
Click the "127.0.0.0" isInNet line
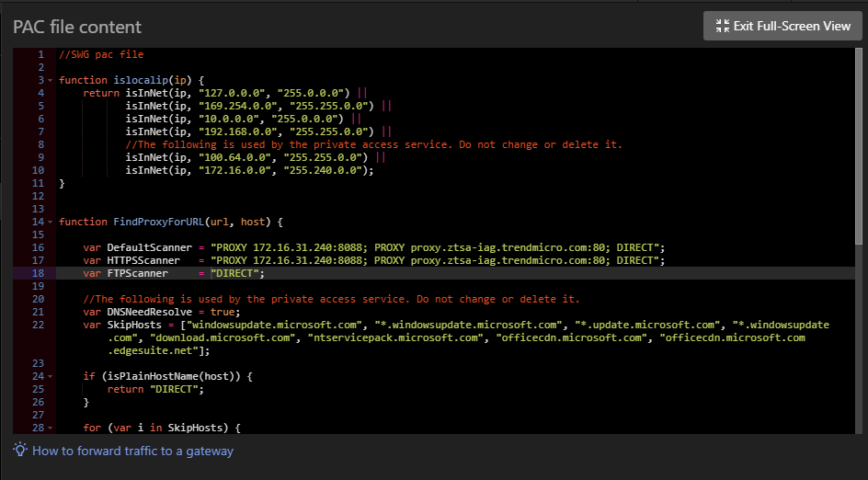click(x=221, y=94)
